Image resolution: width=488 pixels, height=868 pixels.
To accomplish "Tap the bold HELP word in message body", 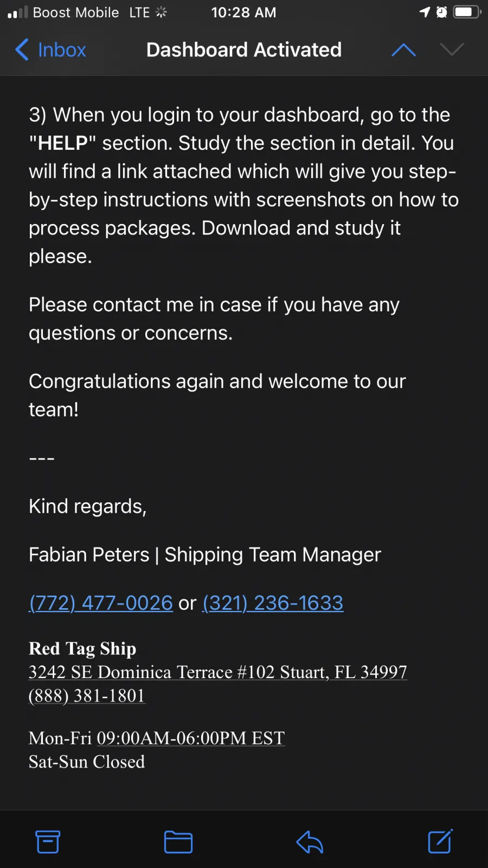I will point(63,143).
